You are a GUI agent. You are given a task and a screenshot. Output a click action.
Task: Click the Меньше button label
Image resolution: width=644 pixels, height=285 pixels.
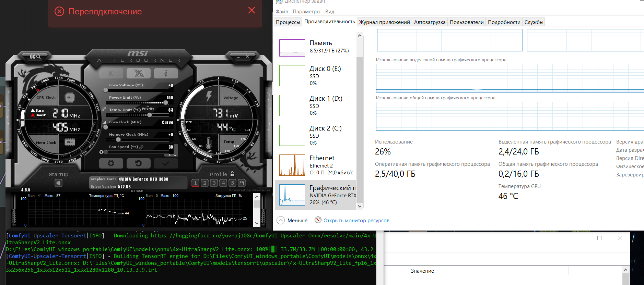(297, 221)
